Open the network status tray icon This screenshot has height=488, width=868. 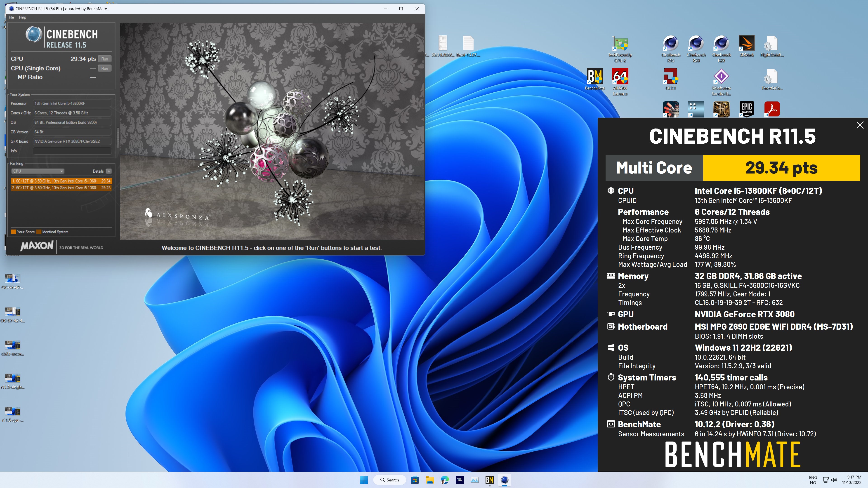[x=826, y=480]
